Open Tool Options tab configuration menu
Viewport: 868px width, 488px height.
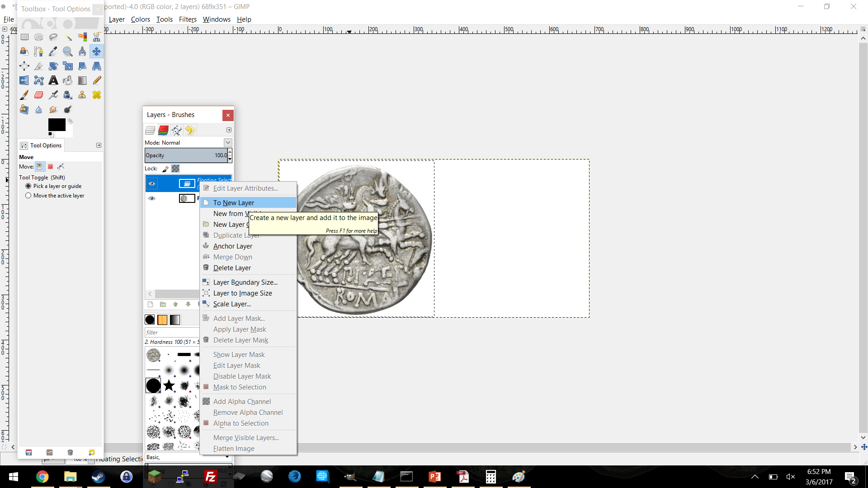pos(99,145)
